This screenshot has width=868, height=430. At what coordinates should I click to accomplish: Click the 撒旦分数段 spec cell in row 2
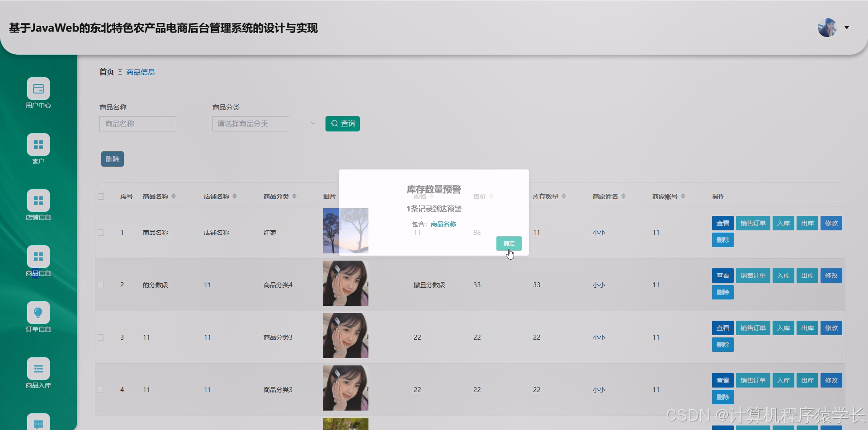[x=429, y=285]
